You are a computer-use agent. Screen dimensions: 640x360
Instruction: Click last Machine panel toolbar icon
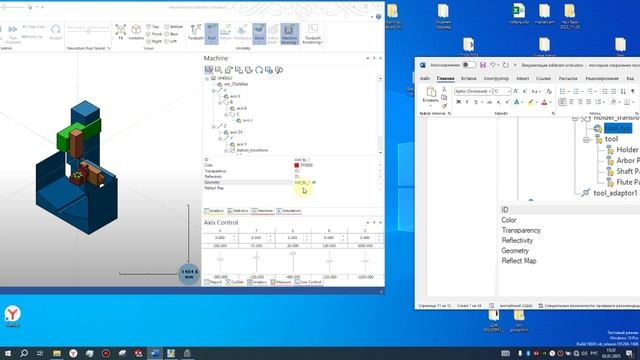pyautogui.click(x=279, y=70)
